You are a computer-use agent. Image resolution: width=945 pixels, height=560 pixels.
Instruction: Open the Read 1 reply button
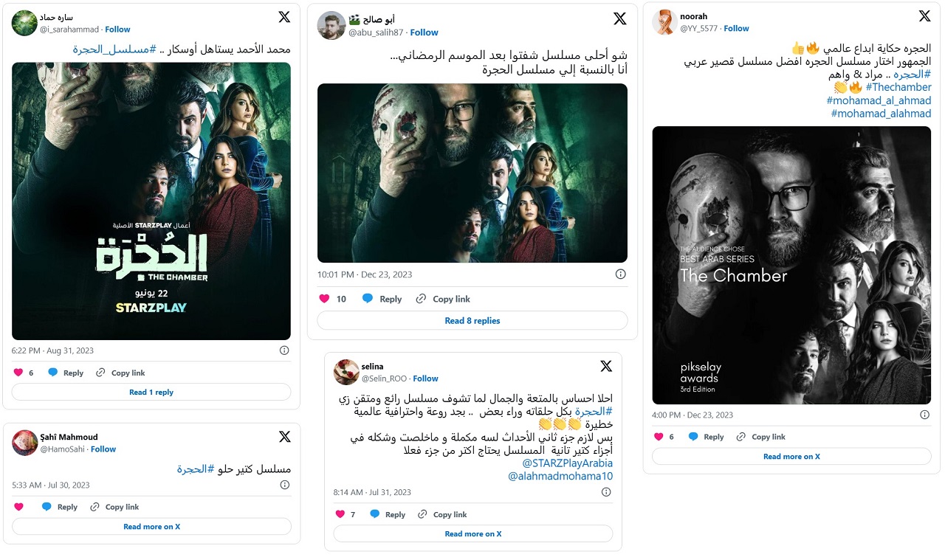[151, 393]
